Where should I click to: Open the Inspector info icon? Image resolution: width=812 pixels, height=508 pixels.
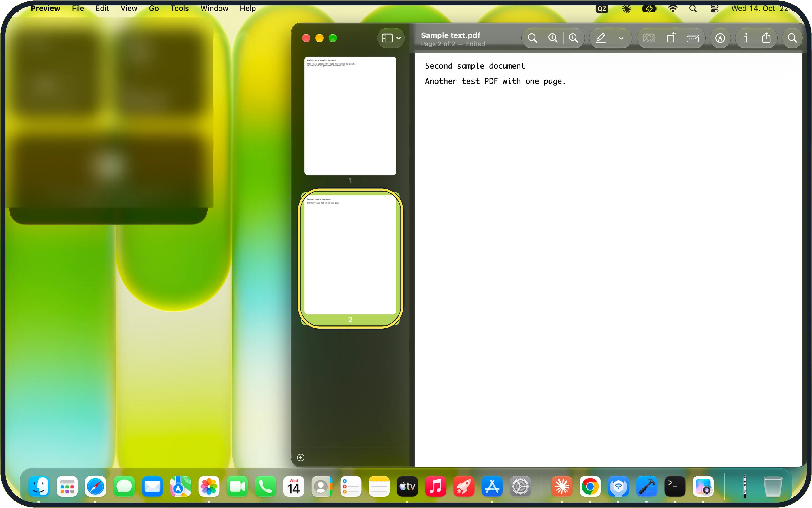click(x=746, y=38)
